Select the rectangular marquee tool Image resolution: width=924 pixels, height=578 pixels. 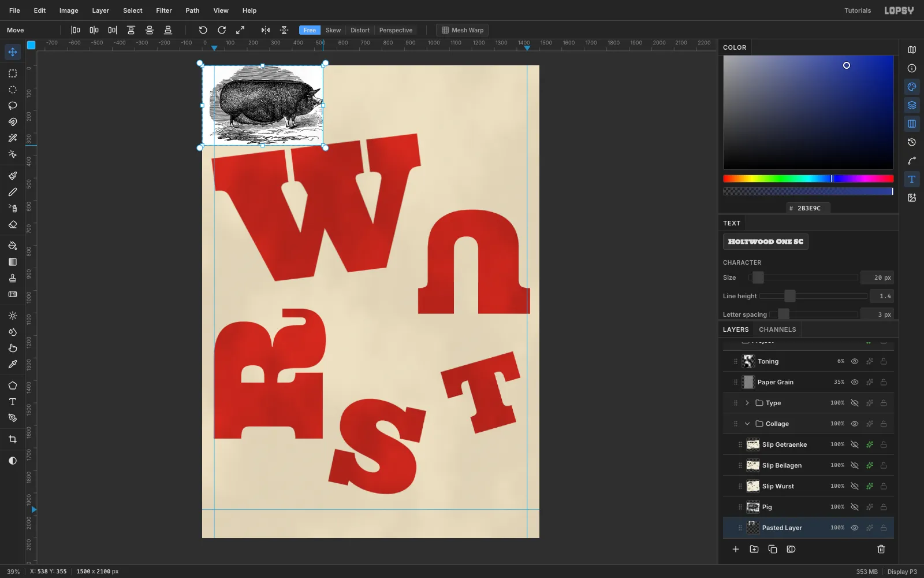click(x=13, y=73)
